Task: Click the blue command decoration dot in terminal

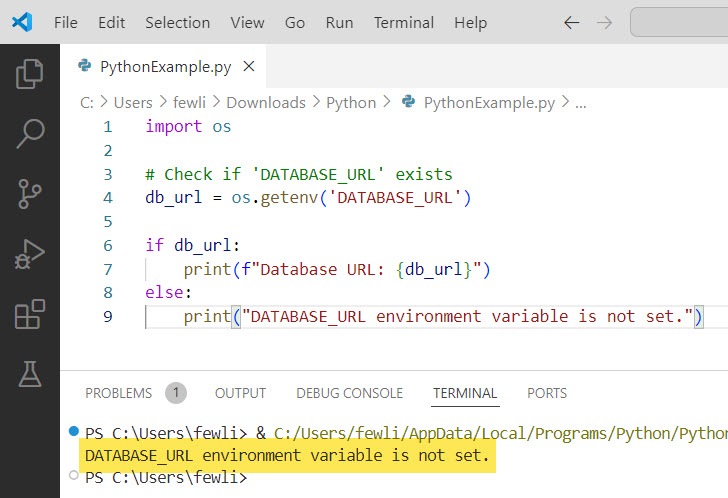Action: pyautogui.click(x=73, y=431)
